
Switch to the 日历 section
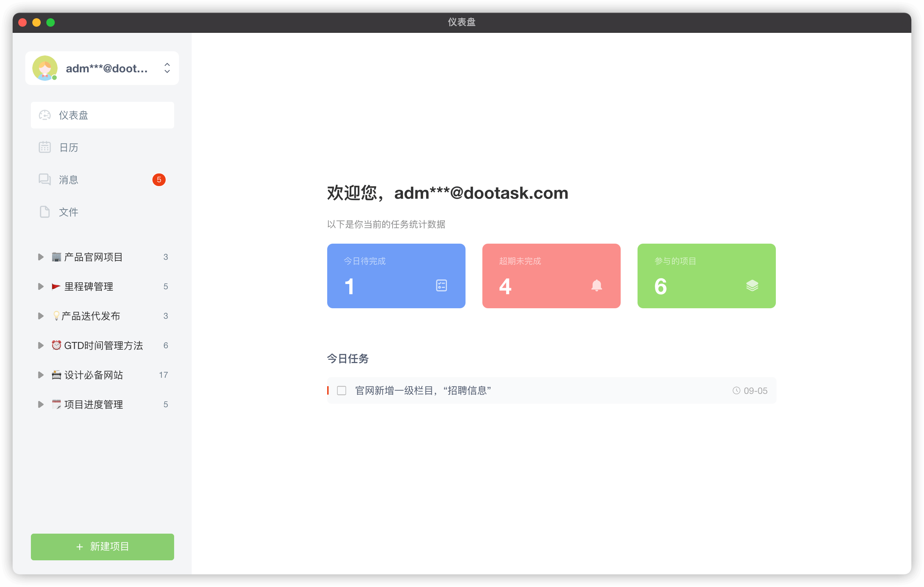click(68, 147)
